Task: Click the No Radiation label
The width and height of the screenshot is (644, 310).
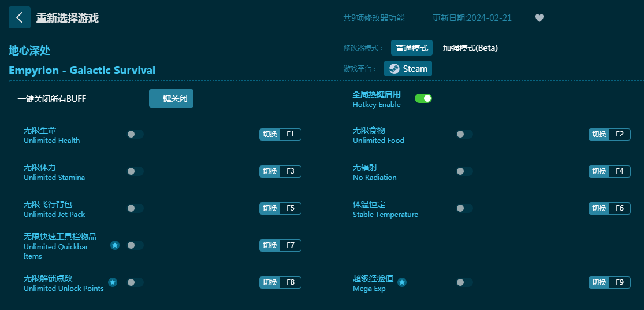Action: (x=375, y=177)
